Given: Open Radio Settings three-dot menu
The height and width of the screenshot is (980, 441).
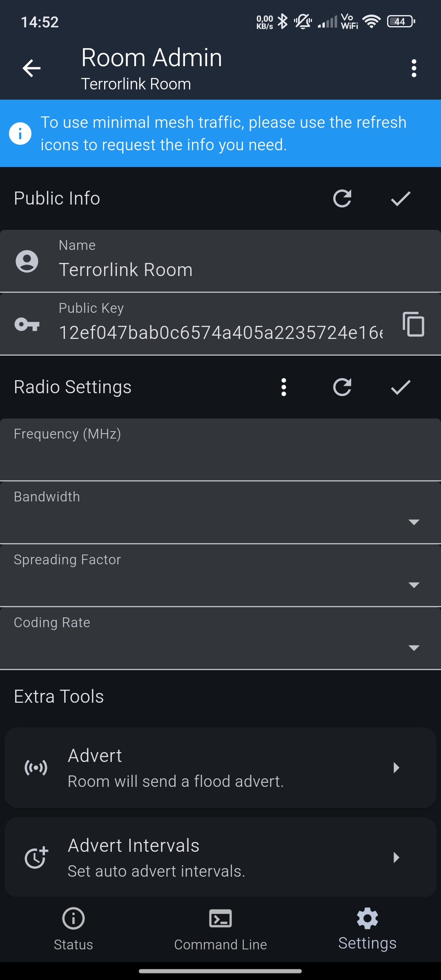Looking at the screenshot, I should 284,387.
